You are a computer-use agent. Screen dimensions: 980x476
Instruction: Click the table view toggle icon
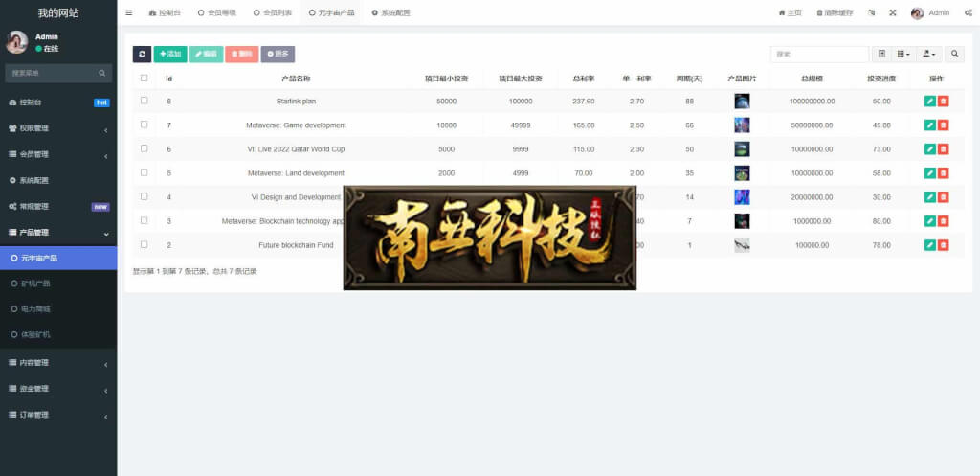(x=881, y=55)
